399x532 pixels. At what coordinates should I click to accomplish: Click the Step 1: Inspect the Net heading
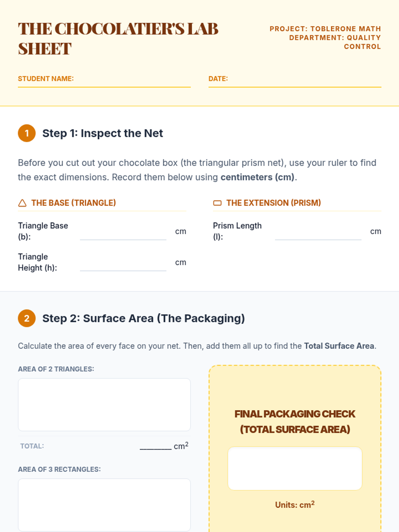pos(102,133)
